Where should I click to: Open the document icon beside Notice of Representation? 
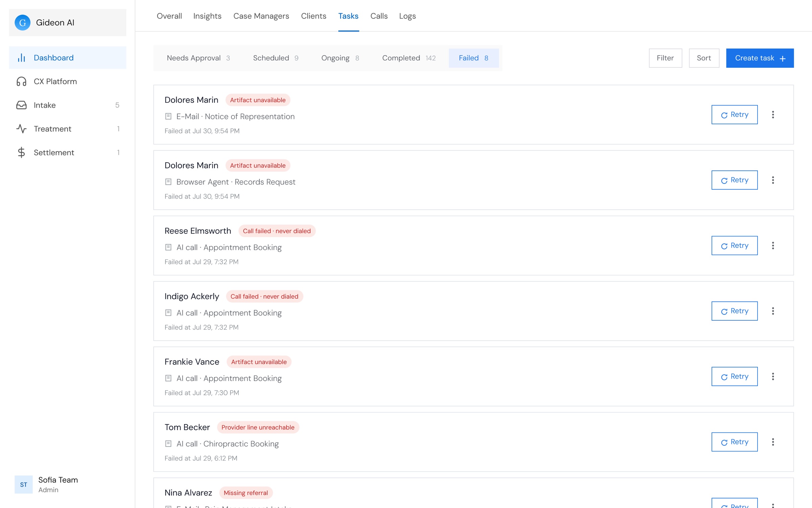point(168,116)
